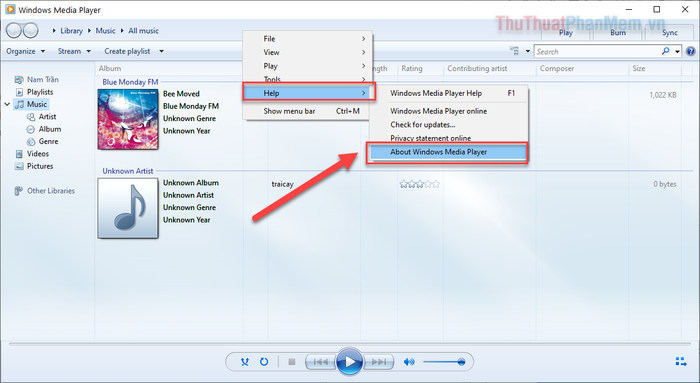Switch to the Burn tab
Image resolution: width=700 pixels, height=383 pixels.
pyautogui.click(x=618, y=33)
